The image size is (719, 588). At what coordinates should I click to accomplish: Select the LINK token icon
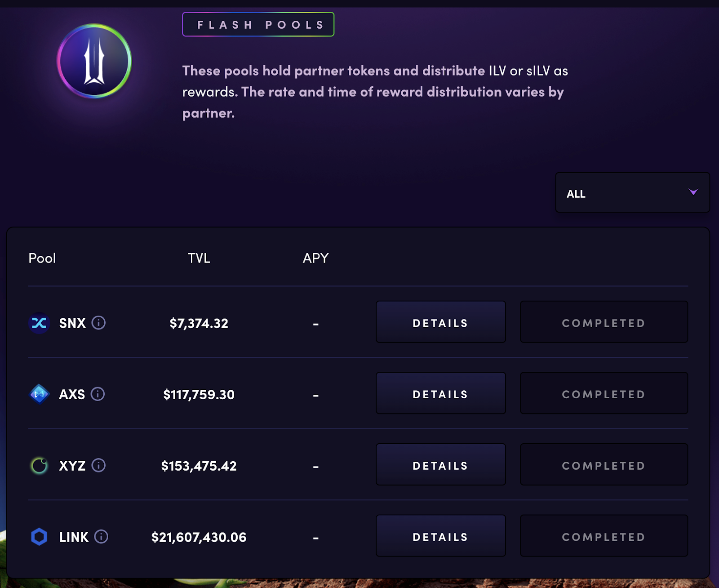39,536
